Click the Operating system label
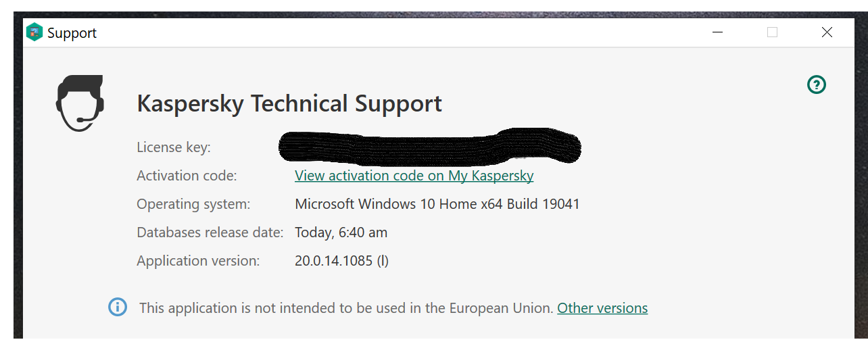868x344 pixels. coord(193,204)
